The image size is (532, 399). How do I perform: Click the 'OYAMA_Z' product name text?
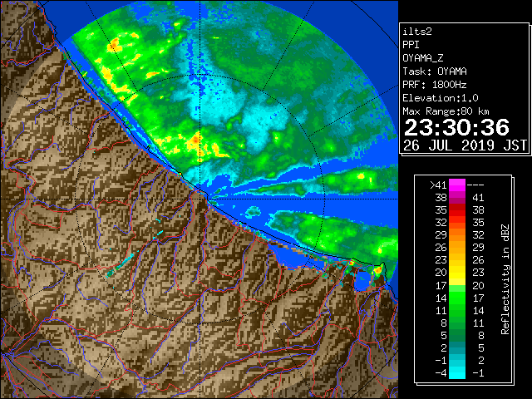click(423, 58)
